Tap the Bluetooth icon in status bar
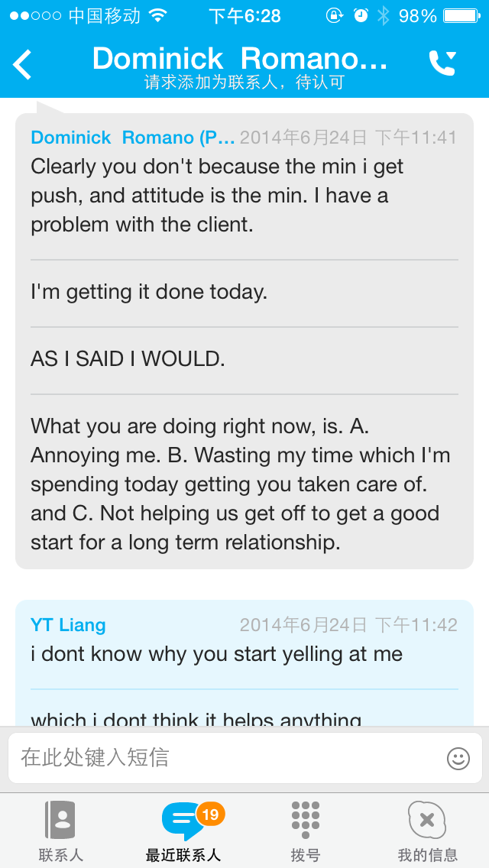The width and height of the screenshot is (489, 868). (383, 15)
